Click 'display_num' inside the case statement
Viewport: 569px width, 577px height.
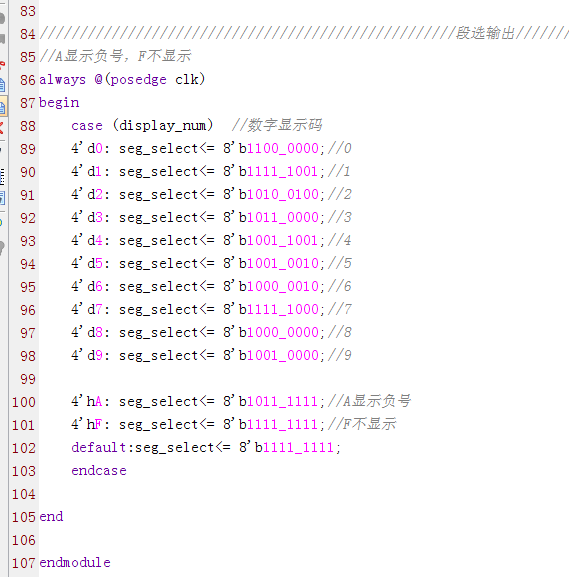(163, 126)
